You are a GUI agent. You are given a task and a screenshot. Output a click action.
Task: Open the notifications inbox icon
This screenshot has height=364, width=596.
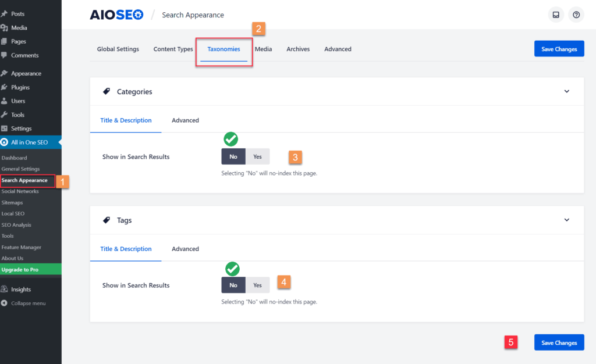coord(556,15)
